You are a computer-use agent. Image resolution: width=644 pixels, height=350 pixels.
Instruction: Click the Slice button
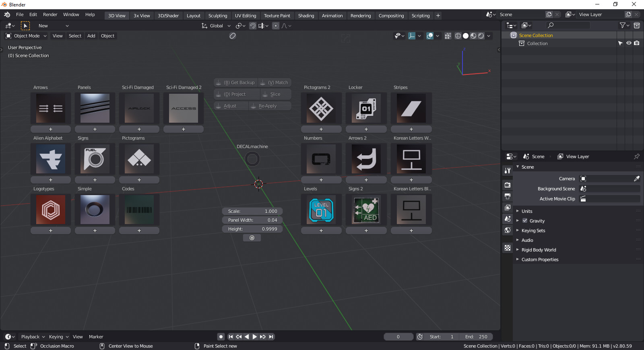275,94
